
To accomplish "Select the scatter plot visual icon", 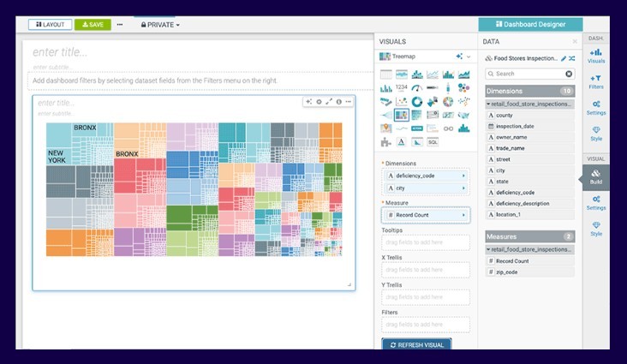I will [x=402, y=102].
